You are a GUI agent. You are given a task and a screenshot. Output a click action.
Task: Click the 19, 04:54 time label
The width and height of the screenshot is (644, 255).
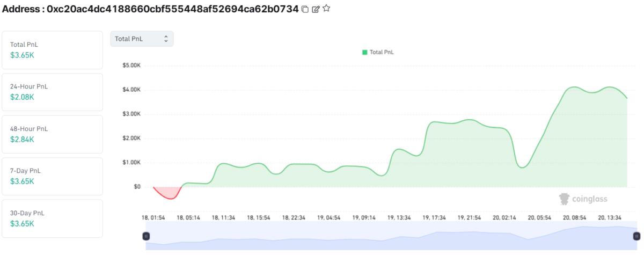click(329, 217)
